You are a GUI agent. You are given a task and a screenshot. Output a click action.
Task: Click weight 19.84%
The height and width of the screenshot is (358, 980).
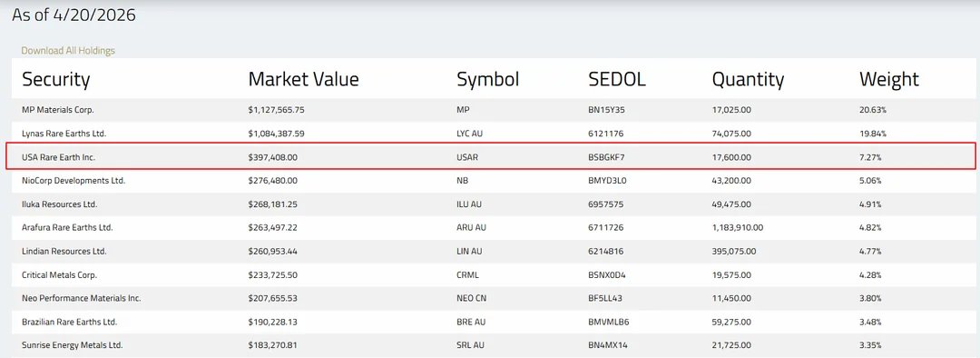(x=873, y=134)
